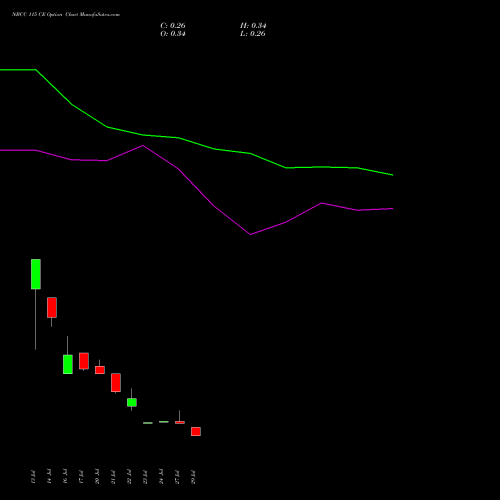Click the small green candlestick at 22 Jul
This screenshot has height=500, width=500.
tap(132, 402)
